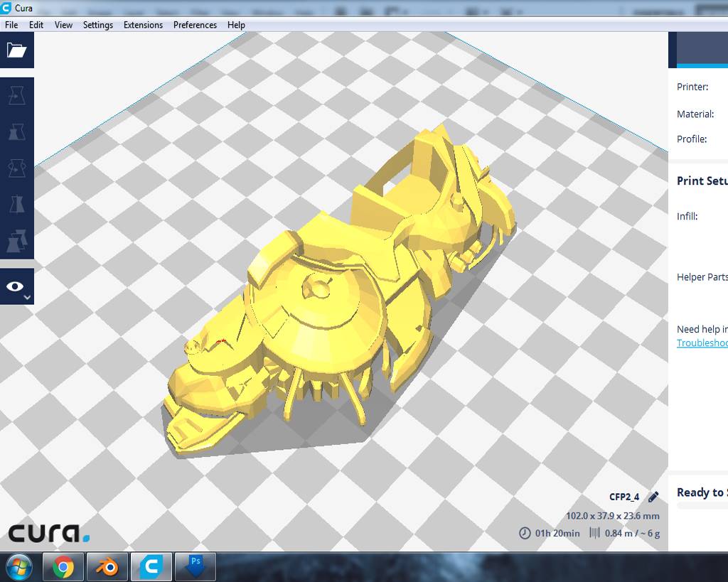
Task: Click the Infill label
Action: 687,216
